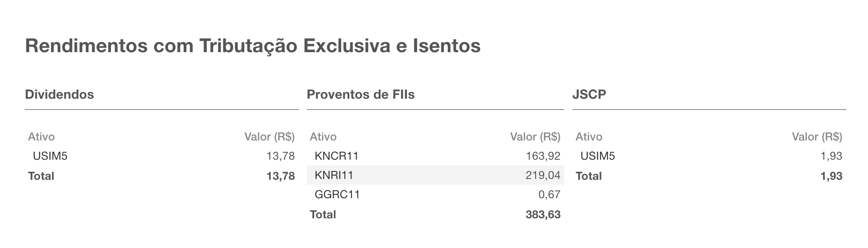The height and width of the screenshot is (248, 868).
Task: Click the Ativo column header under Dividendos
Action: coord(41,137)
